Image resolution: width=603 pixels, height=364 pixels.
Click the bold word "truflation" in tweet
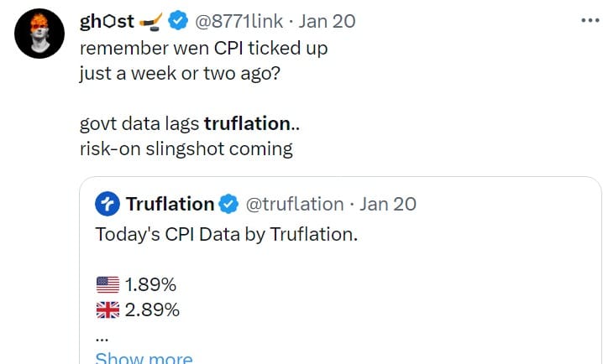click(246, 123)
